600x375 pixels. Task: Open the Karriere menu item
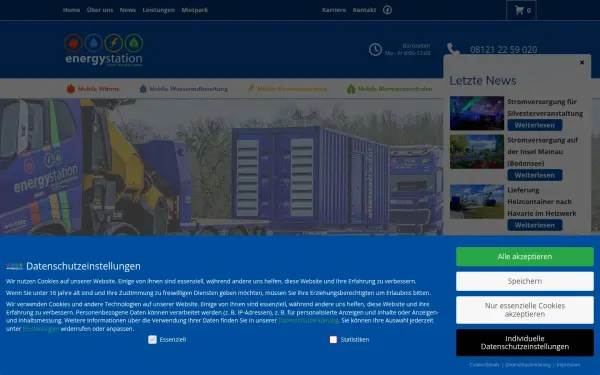[334, 10]
